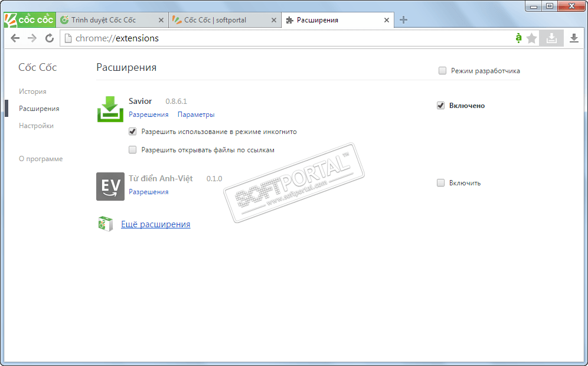The width and height of the screenshot is (588, 366).
Task: Bookmark the page with the star icon
Action: pyautogui.click(x=531, y=38)
